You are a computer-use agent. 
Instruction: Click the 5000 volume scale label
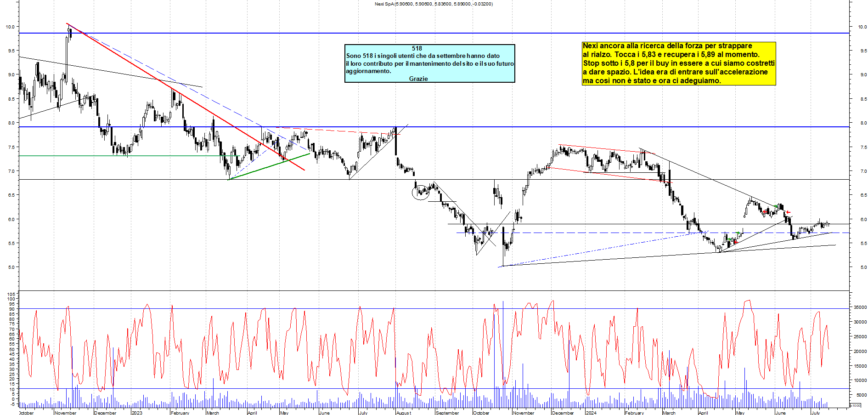(x=862, y=395)
